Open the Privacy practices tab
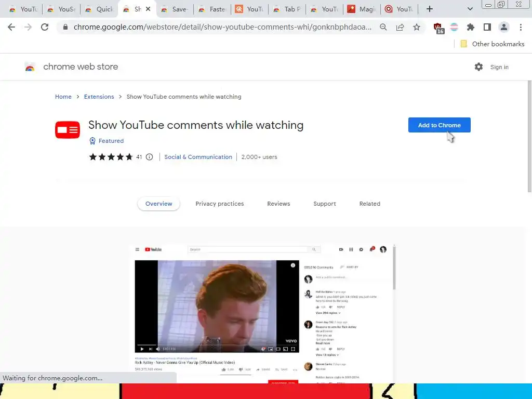 (x=220, y=204)
